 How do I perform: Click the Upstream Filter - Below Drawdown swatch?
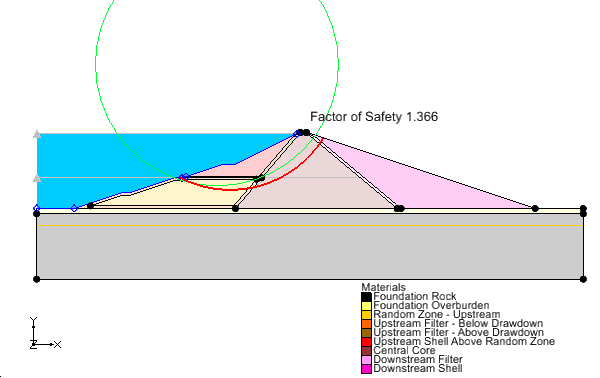[367, 324]
